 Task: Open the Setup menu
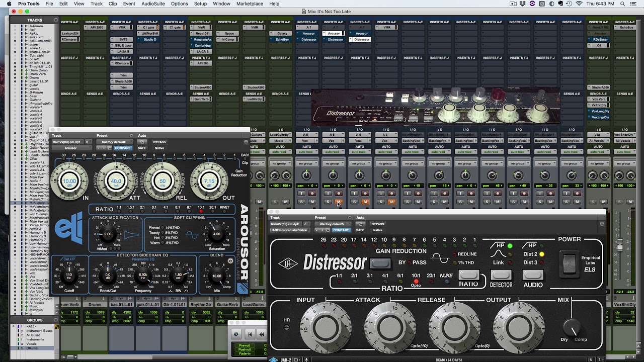coord(200,4)
